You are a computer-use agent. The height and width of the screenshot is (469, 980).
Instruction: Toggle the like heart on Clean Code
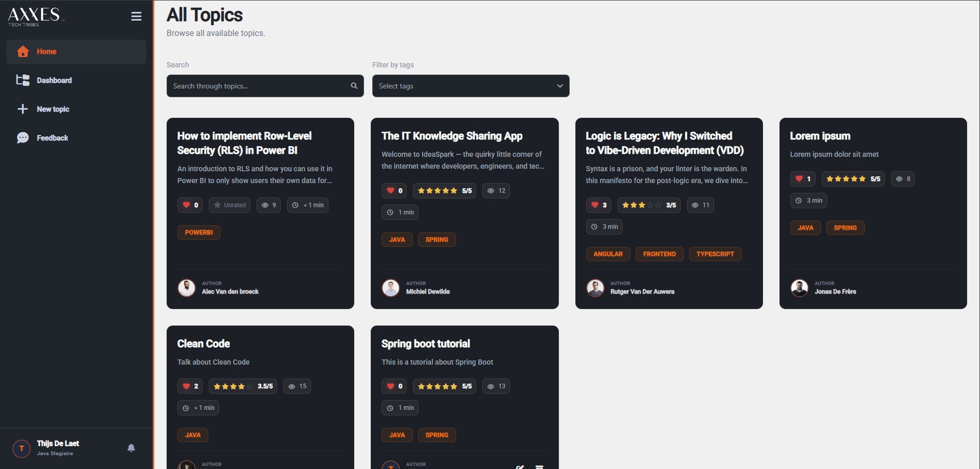[x=190, y=386]
